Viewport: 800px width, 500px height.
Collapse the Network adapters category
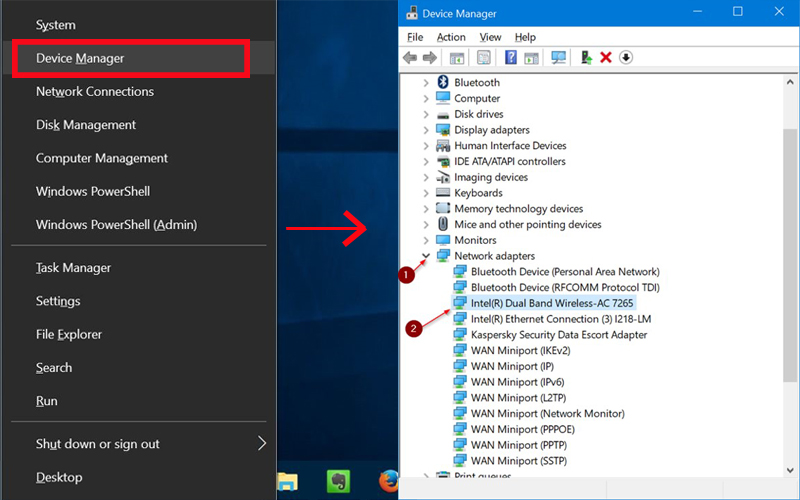pos(427,256)
